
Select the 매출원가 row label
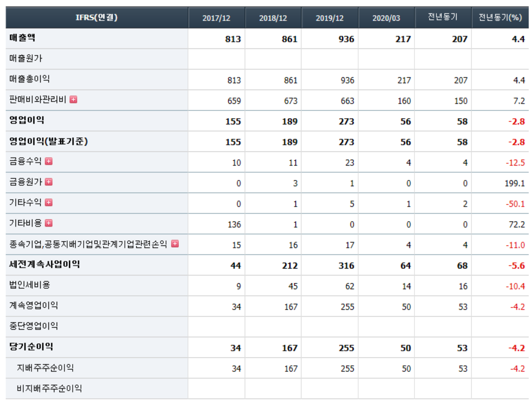[26, 59]
